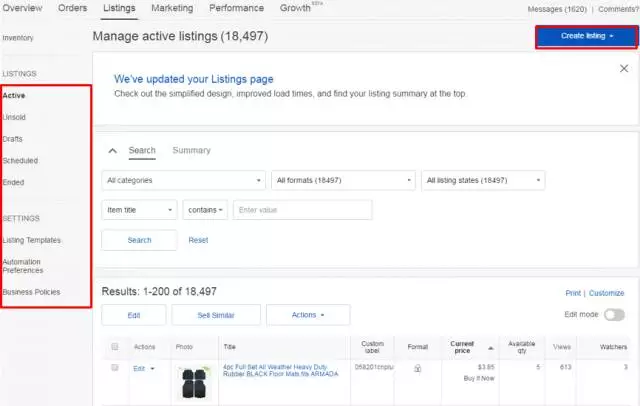Click the Customize link
This screenshot has width=640, height=406.
pos(607,293)
